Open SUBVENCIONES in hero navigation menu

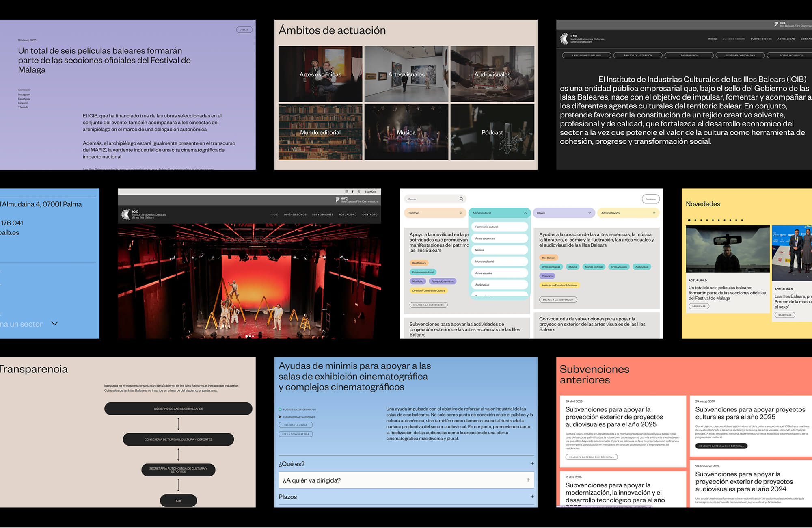[322, 214]
